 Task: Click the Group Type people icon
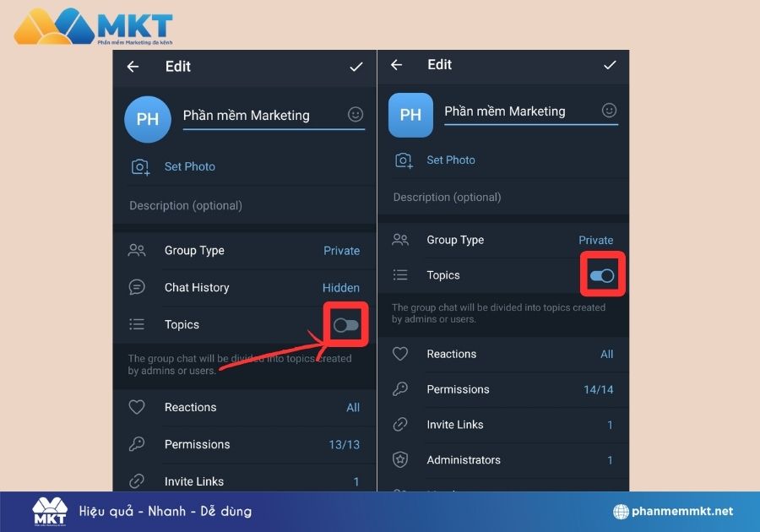137,250
